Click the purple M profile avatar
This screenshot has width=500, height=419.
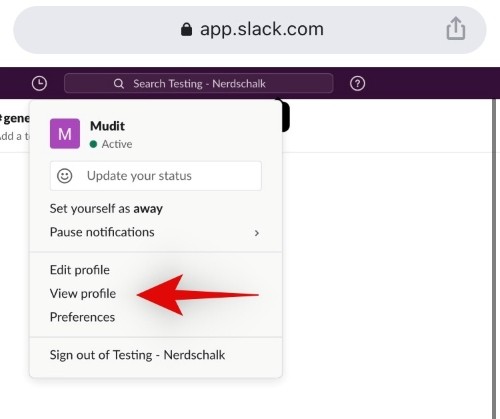pyautogui.click(x=65, y=134)
